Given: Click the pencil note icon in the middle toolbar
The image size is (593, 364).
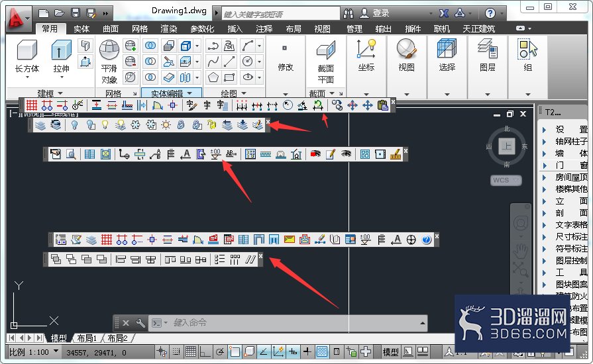Looking at the screenshot, I should point(331,154).
